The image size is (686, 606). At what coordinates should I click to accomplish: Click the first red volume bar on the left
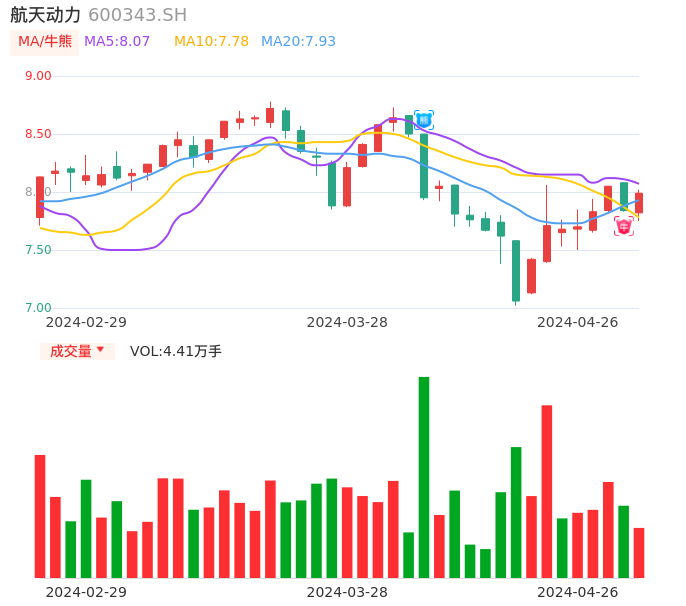point(40,516)
